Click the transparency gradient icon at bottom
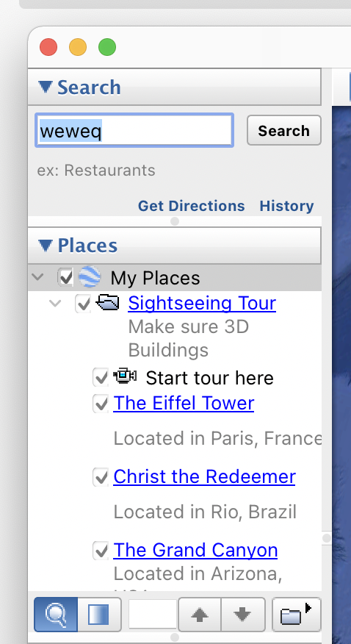The height and width of the screenshot is (644, 351). click(99, 615)
